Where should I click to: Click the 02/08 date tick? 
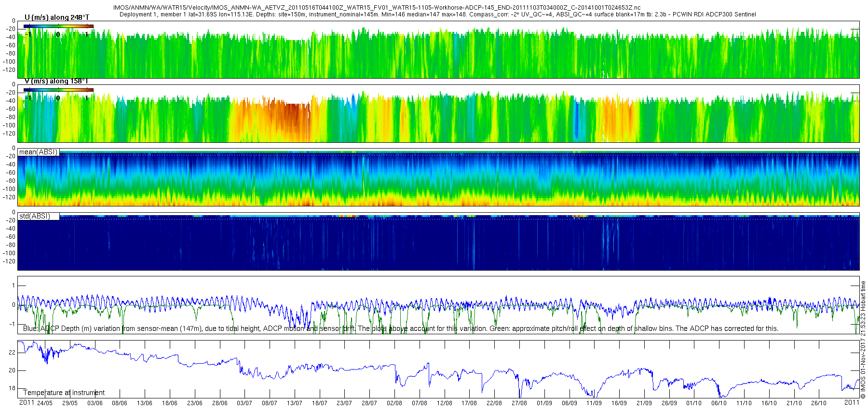tap(394, 403)
